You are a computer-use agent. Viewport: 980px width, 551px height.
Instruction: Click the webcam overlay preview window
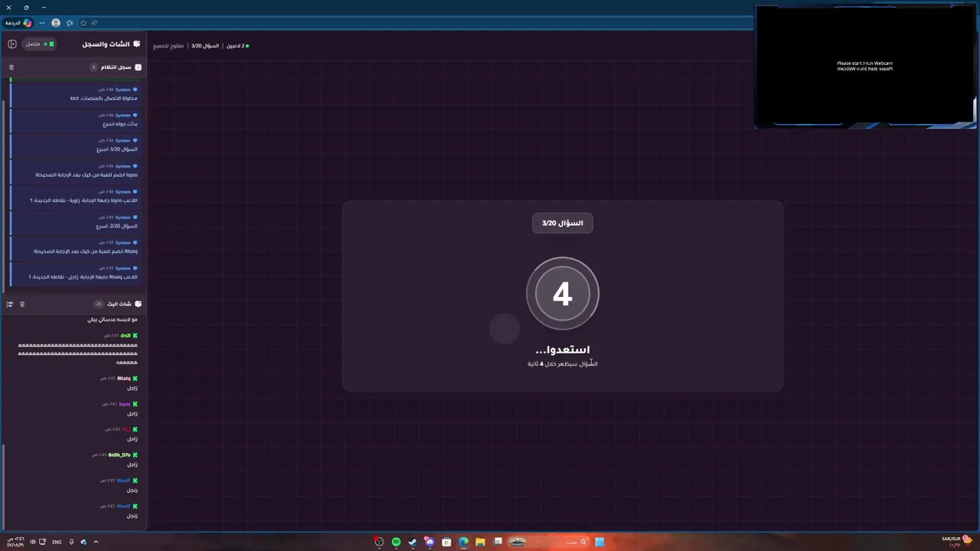865,66
